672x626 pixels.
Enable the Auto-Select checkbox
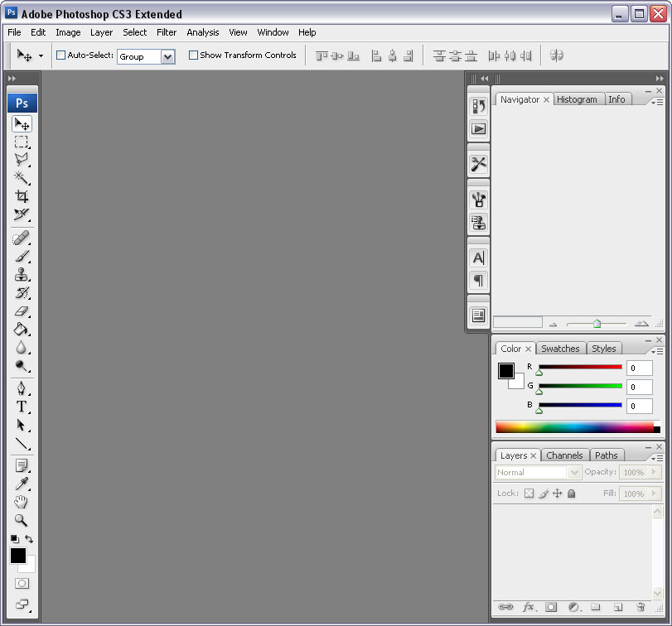coord(60,55)
